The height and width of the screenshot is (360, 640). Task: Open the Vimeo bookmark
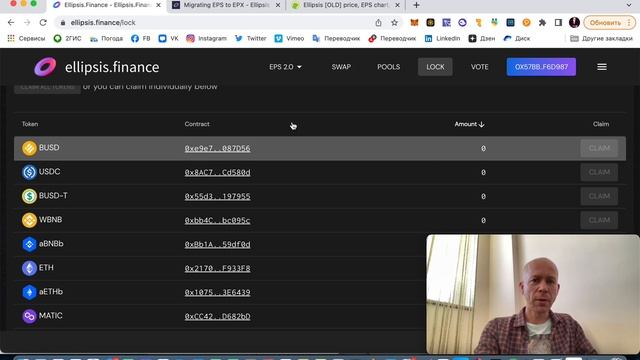pos(289,38)
